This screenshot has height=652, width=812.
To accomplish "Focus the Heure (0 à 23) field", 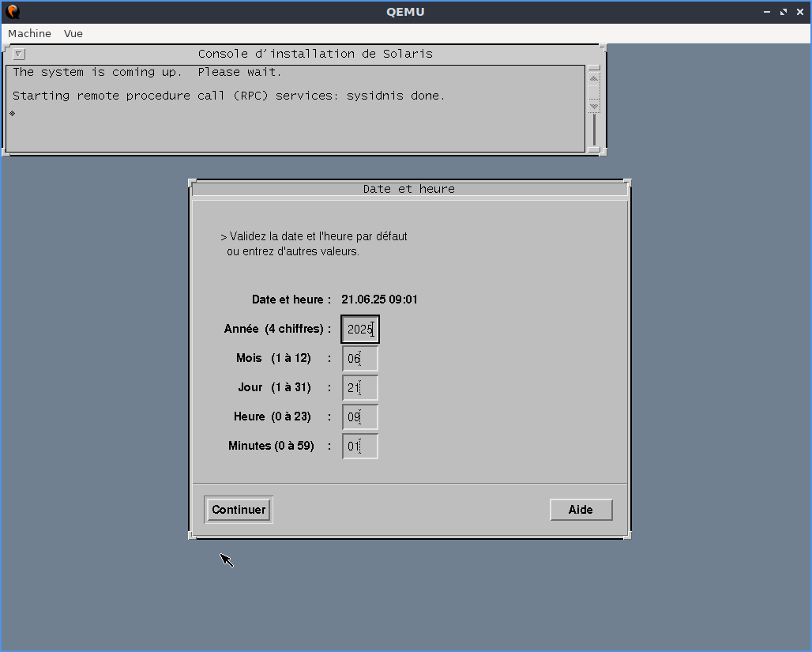I will tap(360, 416).
